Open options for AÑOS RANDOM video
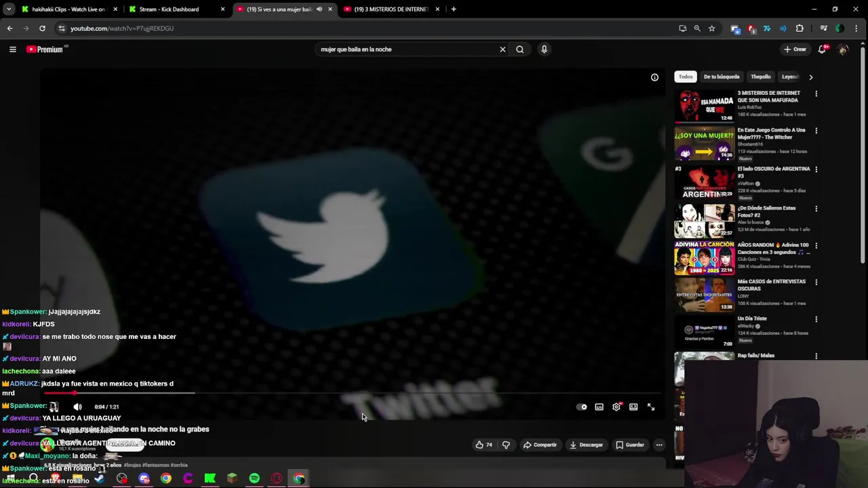 (x=816, y=245)
